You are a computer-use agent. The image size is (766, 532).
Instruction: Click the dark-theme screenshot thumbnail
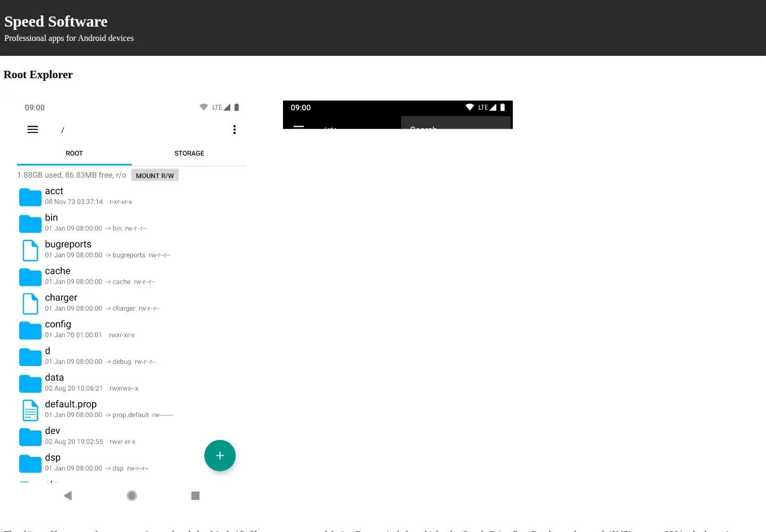point(398,114)
